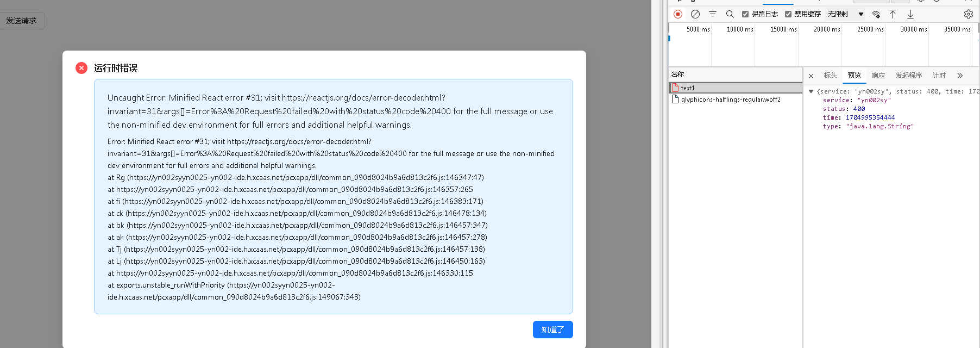Open the 无限制 throttling dropdown
Viewport: 980px width, 348px height.
pos(846,14)
